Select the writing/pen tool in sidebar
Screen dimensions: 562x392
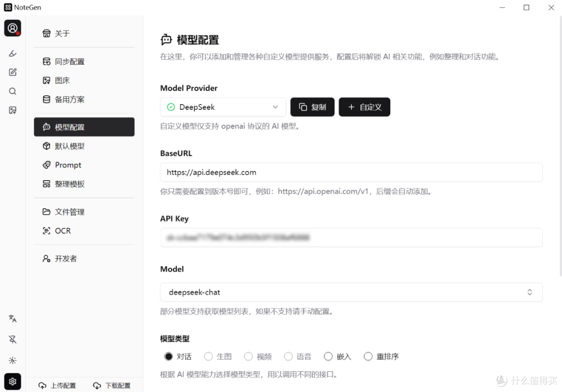pyautogui.click(x=12, y=53)
